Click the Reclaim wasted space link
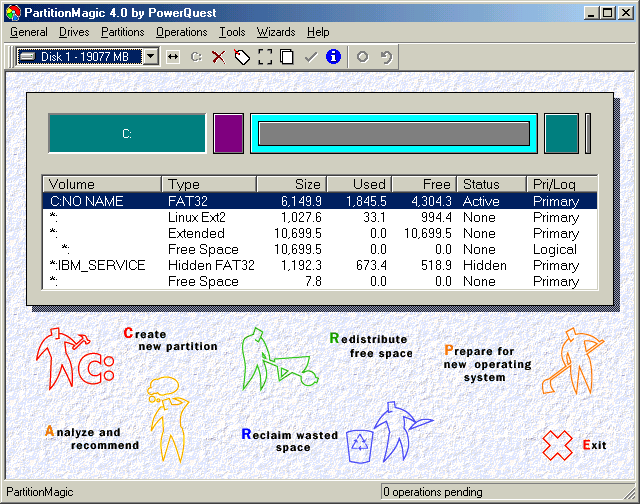The height and width of the screenshot is (504, 640). click(x=290, y=440)
